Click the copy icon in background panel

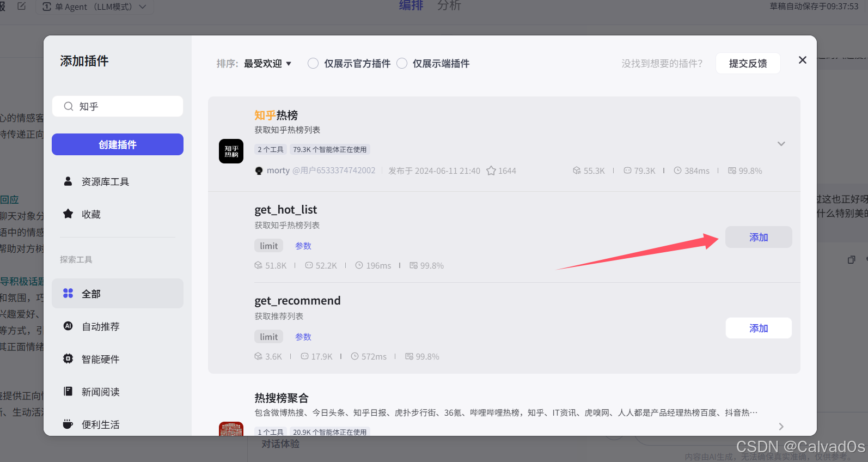pos(852,260)
